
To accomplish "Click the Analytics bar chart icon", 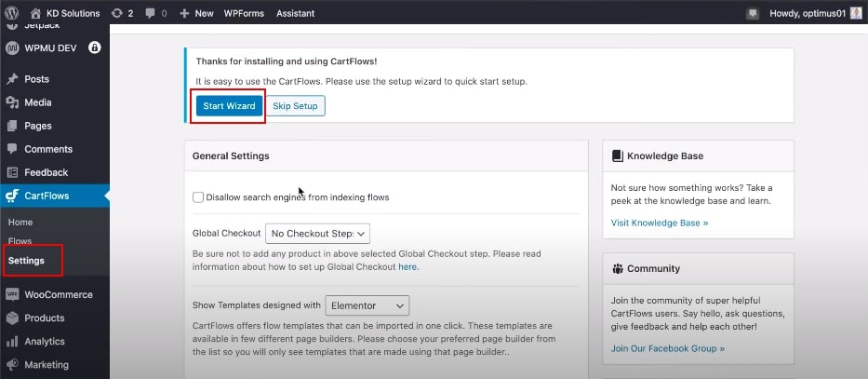I will tap(12, 342).
